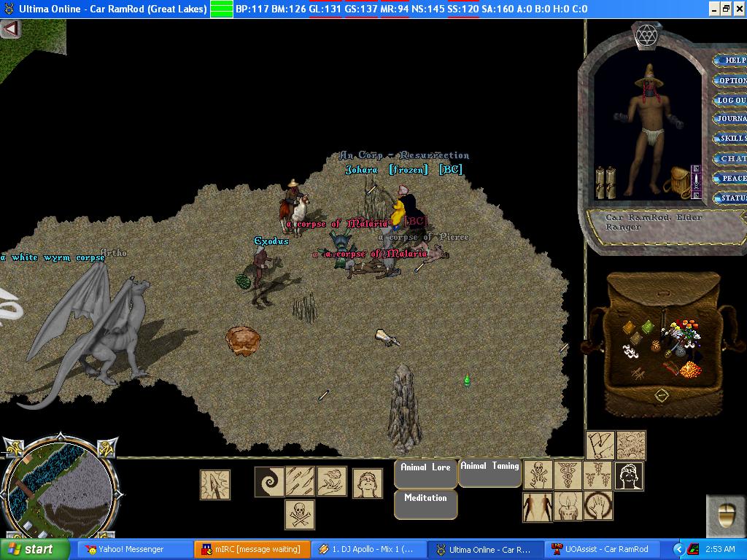Open the Windows Start menu
Screen dimensions: 747x560
pos(35,550)
